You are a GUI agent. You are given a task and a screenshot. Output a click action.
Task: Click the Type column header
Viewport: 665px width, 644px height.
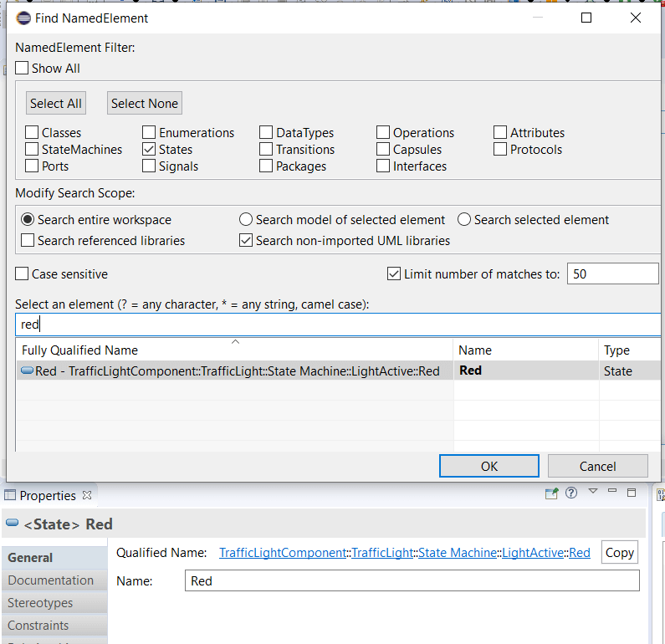click(616, 350)
